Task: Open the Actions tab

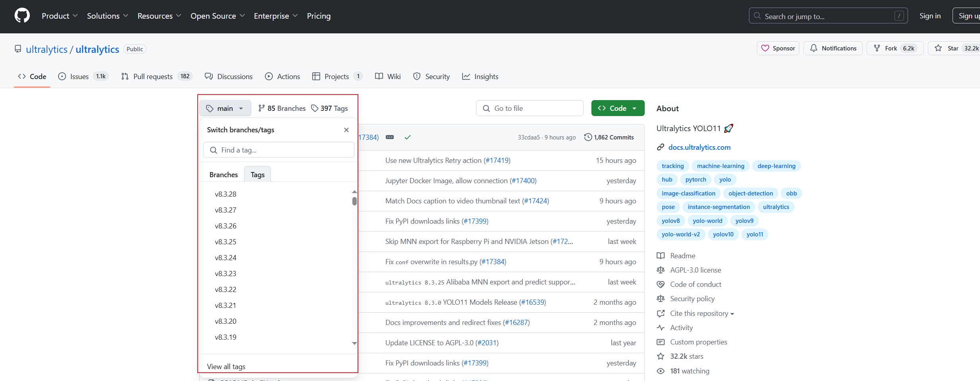Action: [282, 76]
